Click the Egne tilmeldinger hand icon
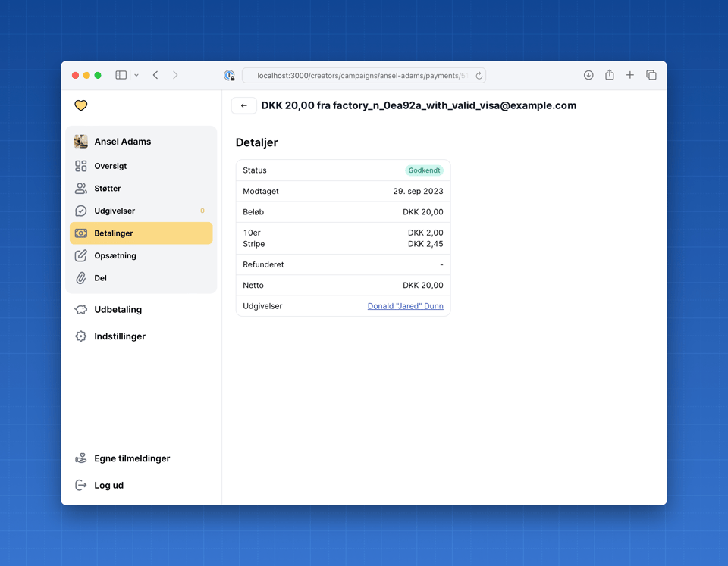The height and width of the screenshot is (566, 728). 81,458
